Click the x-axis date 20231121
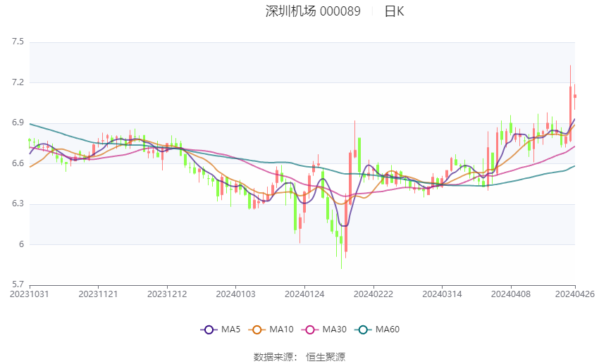 [98, 294]
